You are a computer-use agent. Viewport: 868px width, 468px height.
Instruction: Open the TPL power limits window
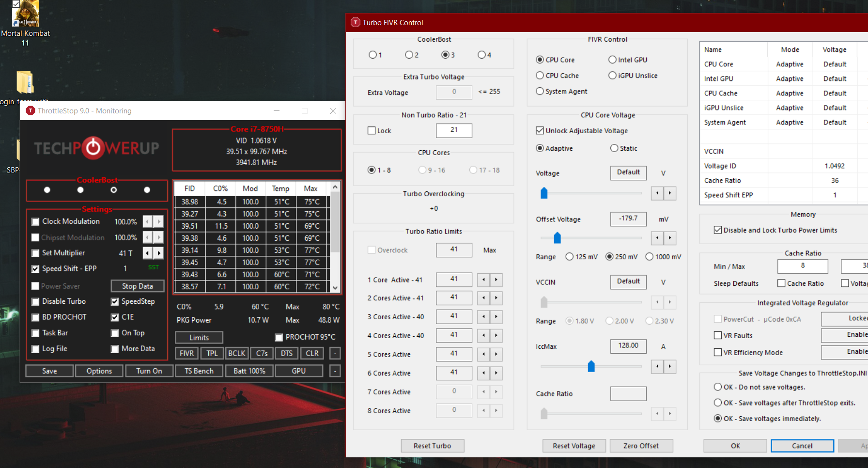click(x=212, y=353)
